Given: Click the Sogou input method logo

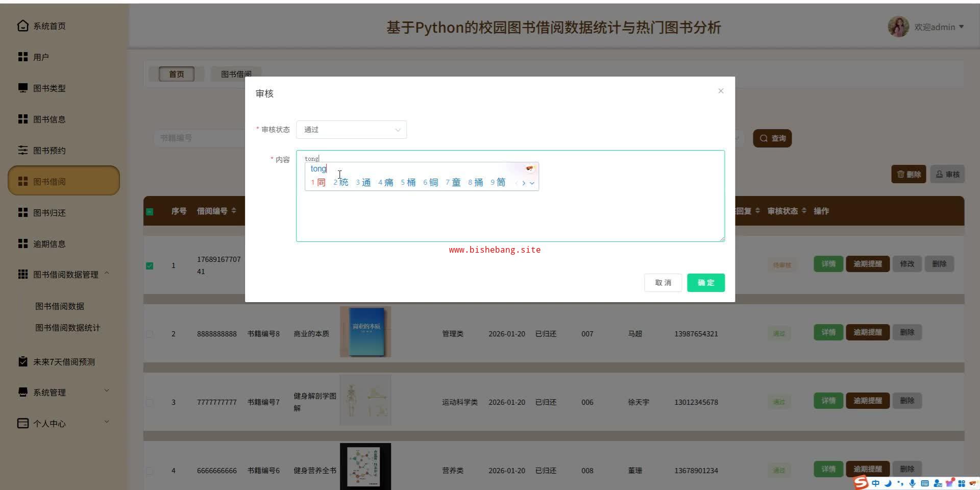Looking at the screenshot, I should [x=861, y=482].
